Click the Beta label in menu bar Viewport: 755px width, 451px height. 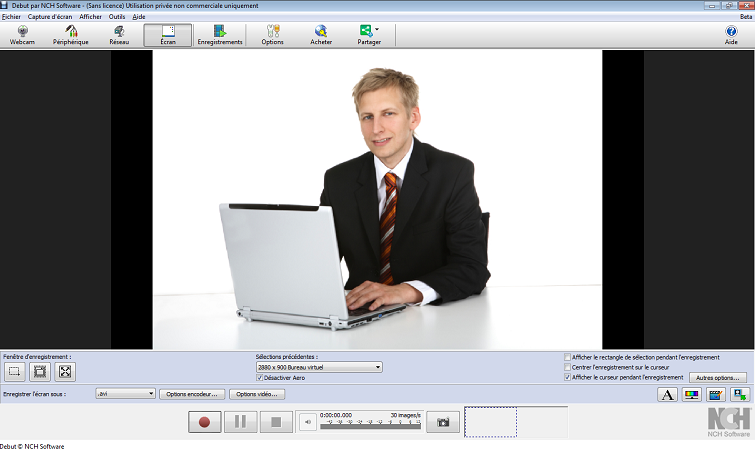pyautogui.click(x=746, y=16)
